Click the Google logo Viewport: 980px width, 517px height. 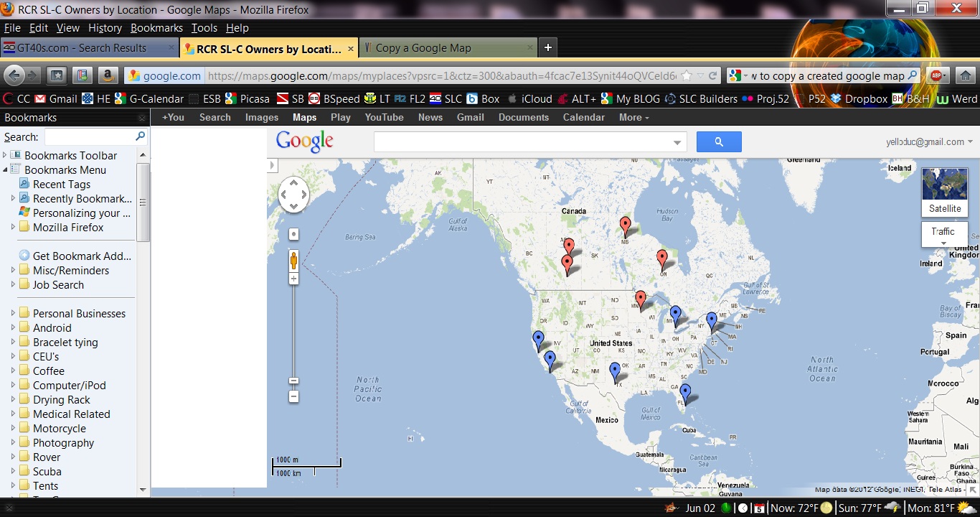coord(305,141)
